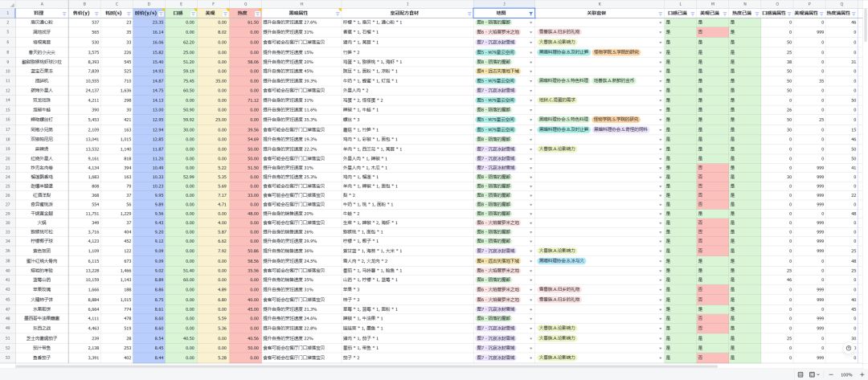Open filter icon on 售价(y) header
Viewport: 868px width, 380px height.
[97, 13]
